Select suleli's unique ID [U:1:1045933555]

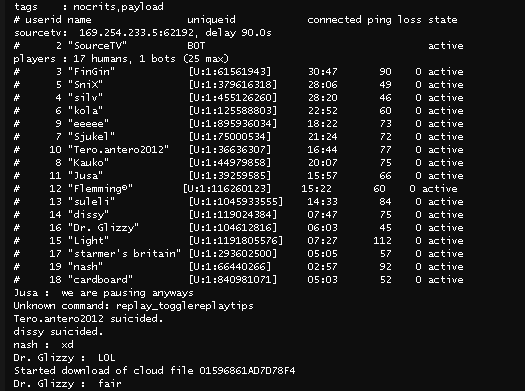(x=236, y=202)
